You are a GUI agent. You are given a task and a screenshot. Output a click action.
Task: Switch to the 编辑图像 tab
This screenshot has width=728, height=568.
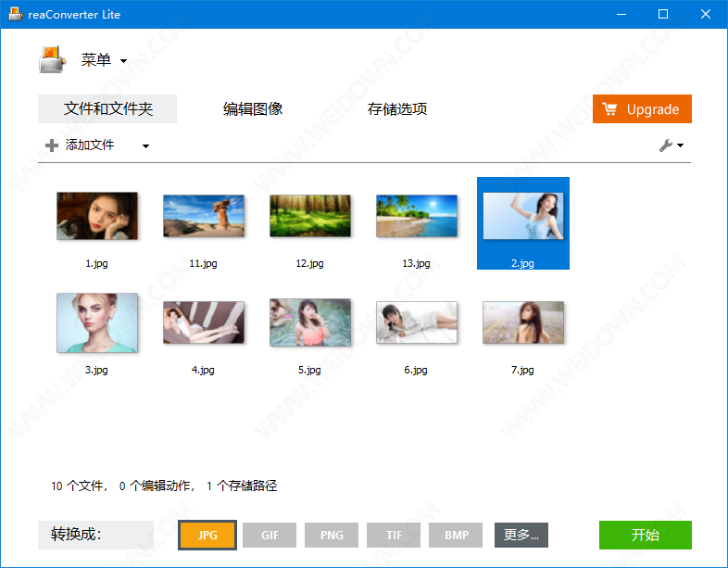pyautogui.click(x=253, y=108)
